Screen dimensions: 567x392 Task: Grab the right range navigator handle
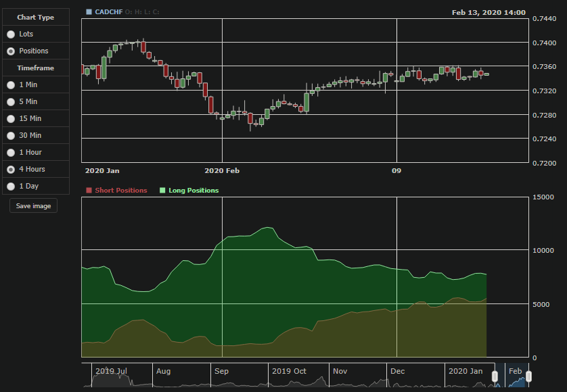[528, 376]
